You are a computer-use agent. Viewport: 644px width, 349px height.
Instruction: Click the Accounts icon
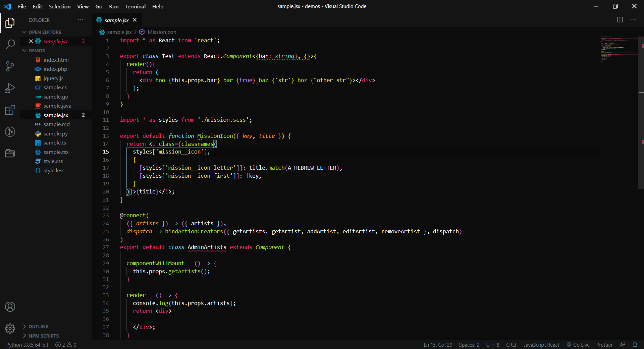point(10,307)
